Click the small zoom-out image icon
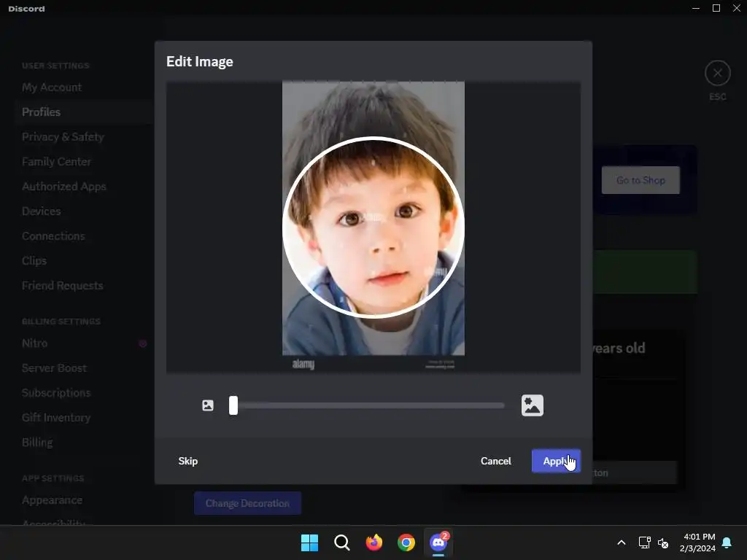Viewport: 747px width, 560px height. (x=208, y=405)
